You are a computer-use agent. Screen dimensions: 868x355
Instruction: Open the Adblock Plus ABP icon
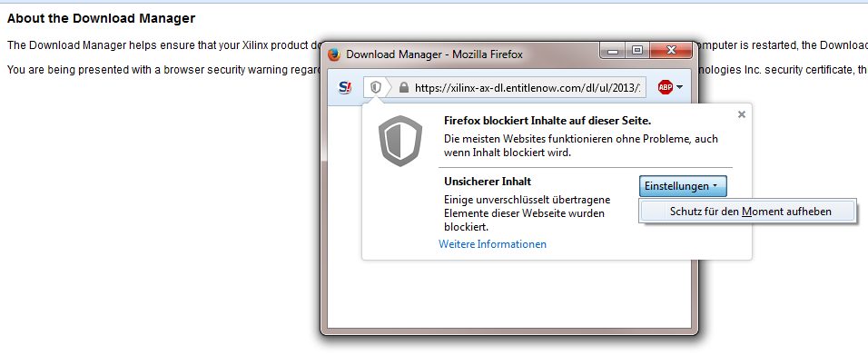coord(665,87)
